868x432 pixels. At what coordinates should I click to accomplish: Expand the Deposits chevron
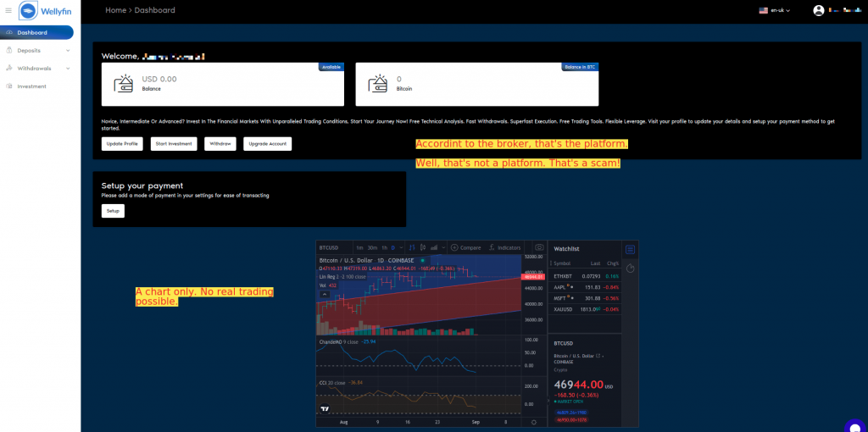(x=68, y=50)
